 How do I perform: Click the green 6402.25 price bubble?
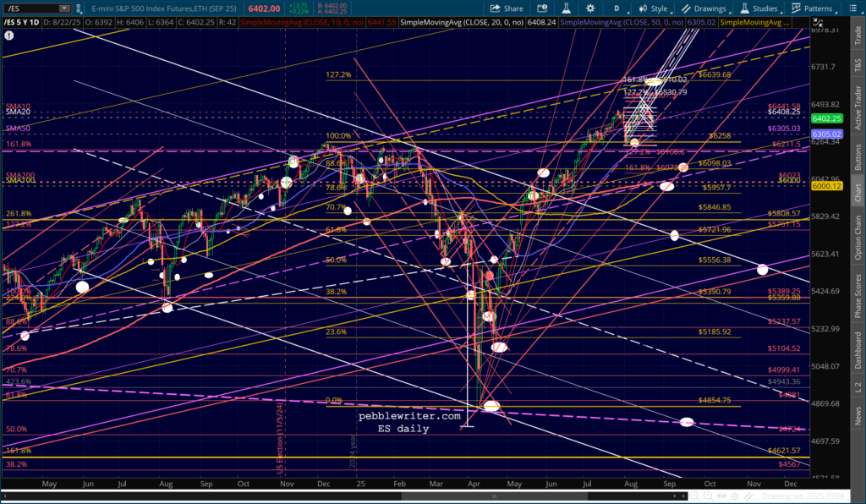[x=826, y=118]
